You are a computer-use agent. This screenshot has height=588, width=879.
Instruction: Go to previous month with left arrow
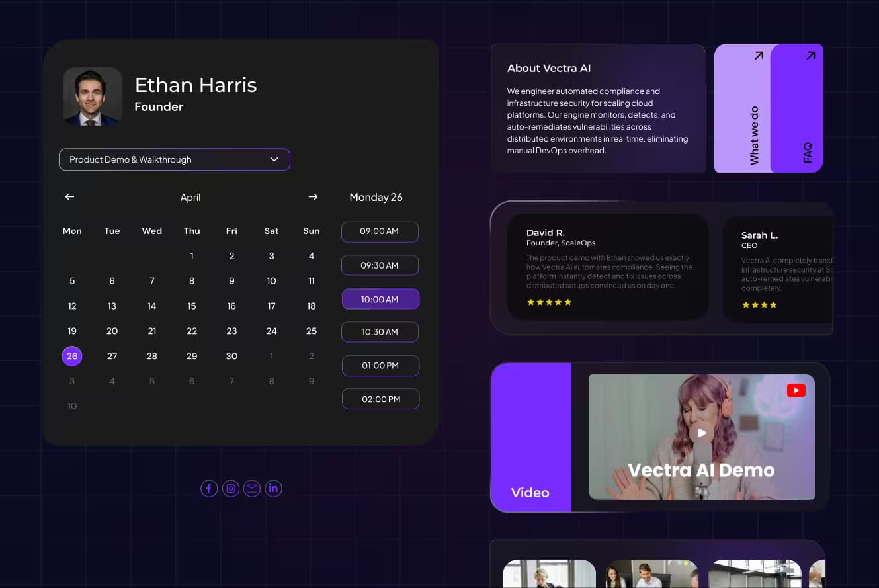[69, 197]
